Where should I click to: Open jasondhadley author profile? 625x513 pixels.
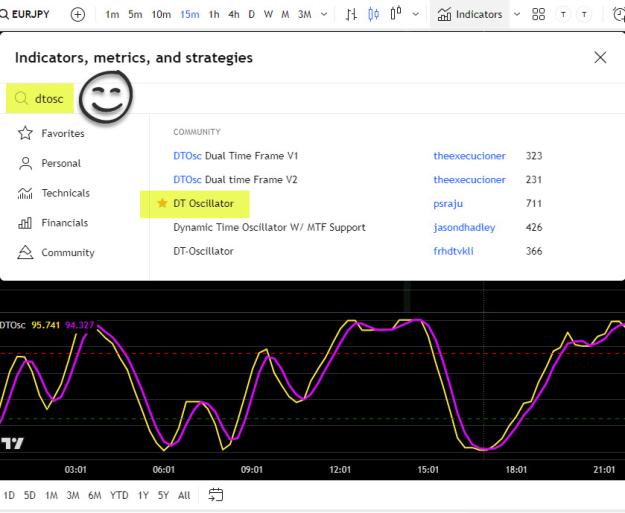click(x=464, y=228)
